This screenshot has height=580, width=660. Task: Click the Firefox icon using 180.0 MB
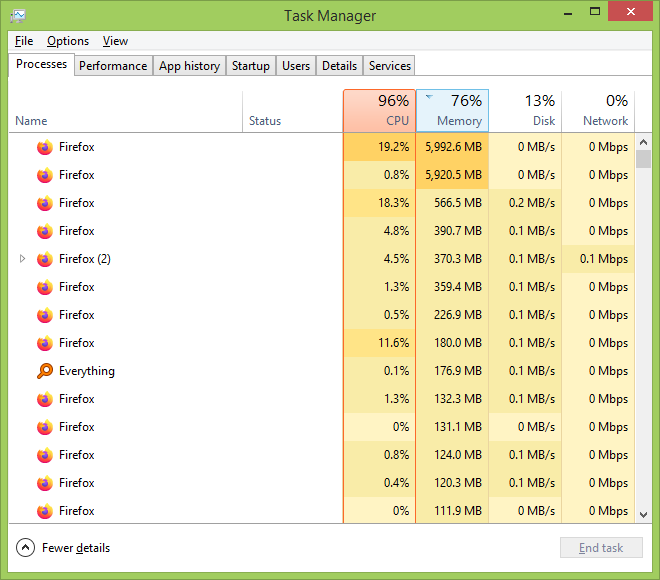pyautogui.click(x=45, y=343)
